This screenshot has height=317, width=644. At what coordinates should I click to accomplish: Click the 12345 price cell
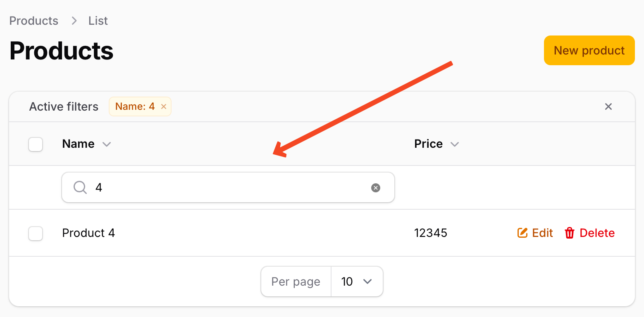[431, 233]
